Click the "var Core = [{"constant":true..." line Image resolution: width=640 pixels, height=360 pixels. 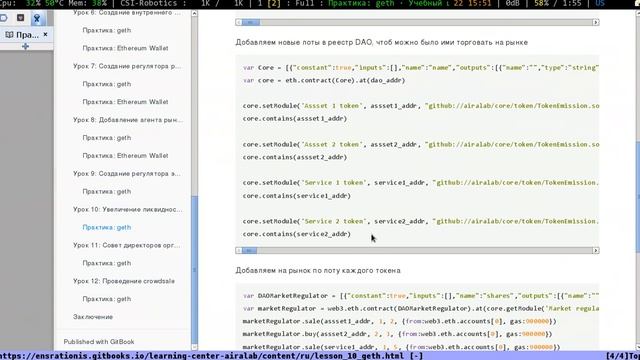[x=420, y=68]
